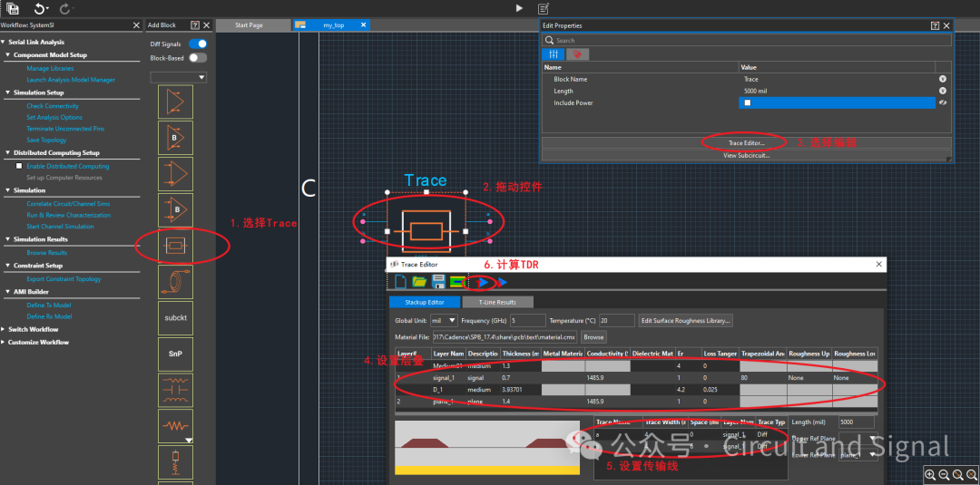
Task: Select the subckt block
Action: 176,317
